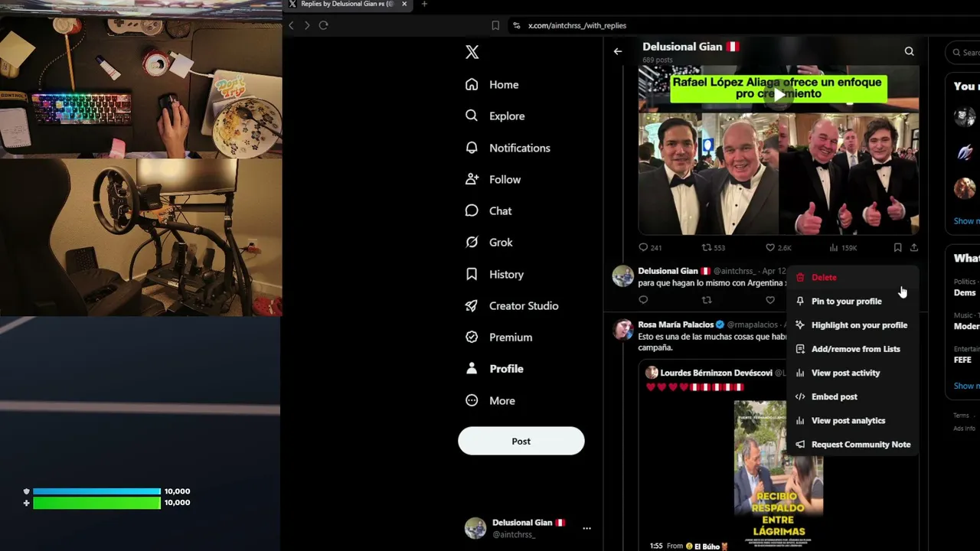Open the Terms footer link
This screenshot has height=551, width=980.
(961, 416)
